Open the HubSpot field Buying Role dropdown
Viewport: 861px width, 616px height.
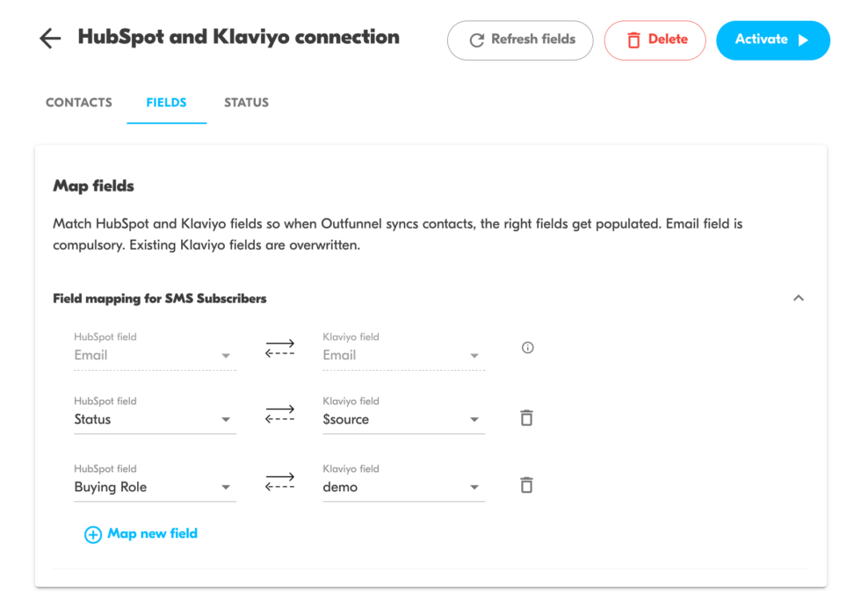point(155,487)
